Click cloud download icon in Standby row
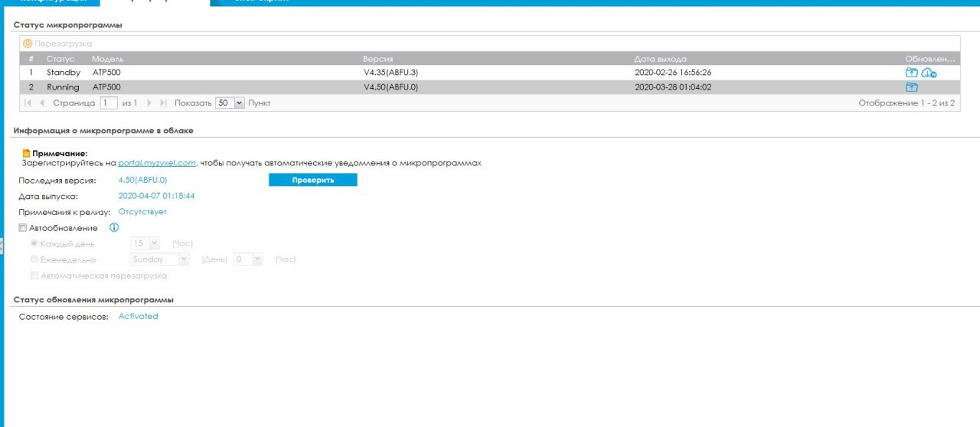This screenshot has height=427, width=980. [x=929, y=73]
